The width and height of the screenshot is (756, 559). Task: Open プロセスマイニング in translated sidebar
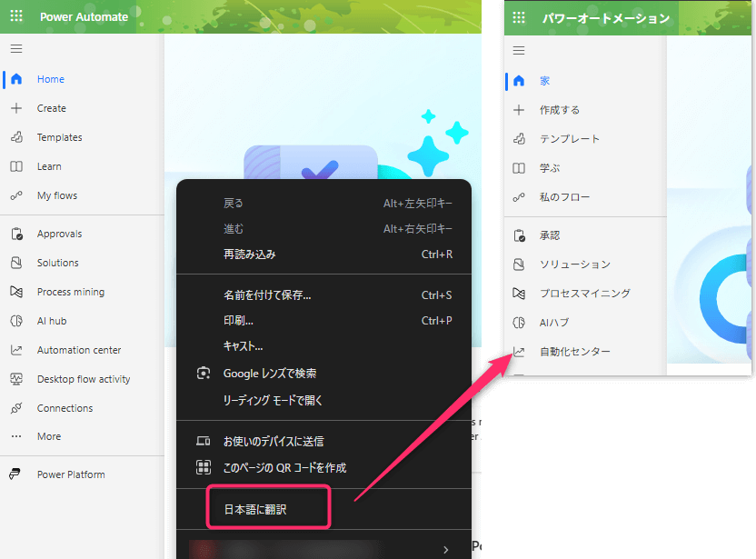(585, 294)
